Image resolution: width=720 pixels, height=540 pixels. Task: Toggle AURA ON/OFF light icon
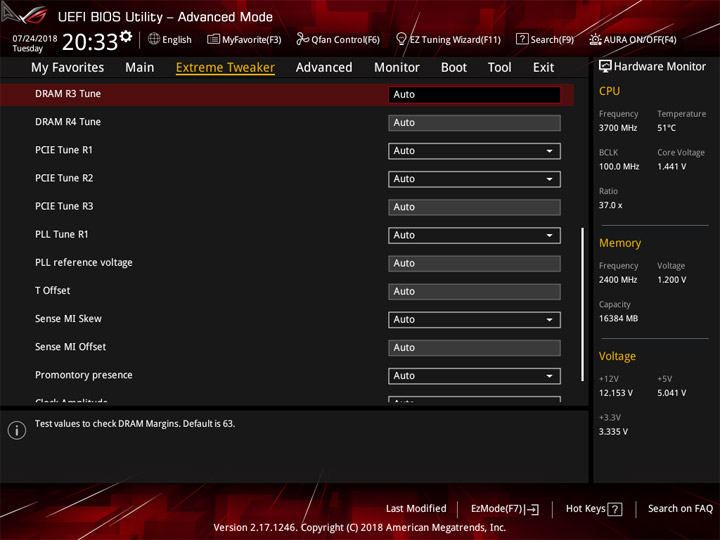(595, 39)
